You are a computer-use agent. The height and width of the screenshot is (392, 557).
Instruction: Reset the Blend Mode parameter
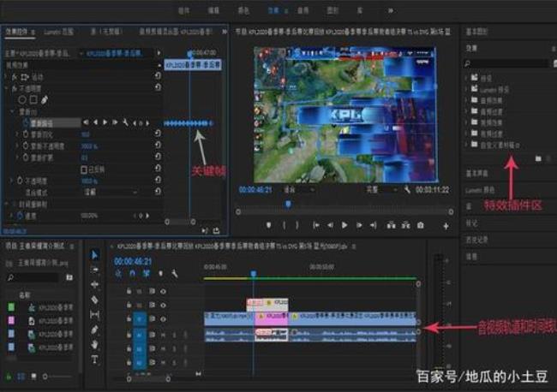(x=158, y=192)
